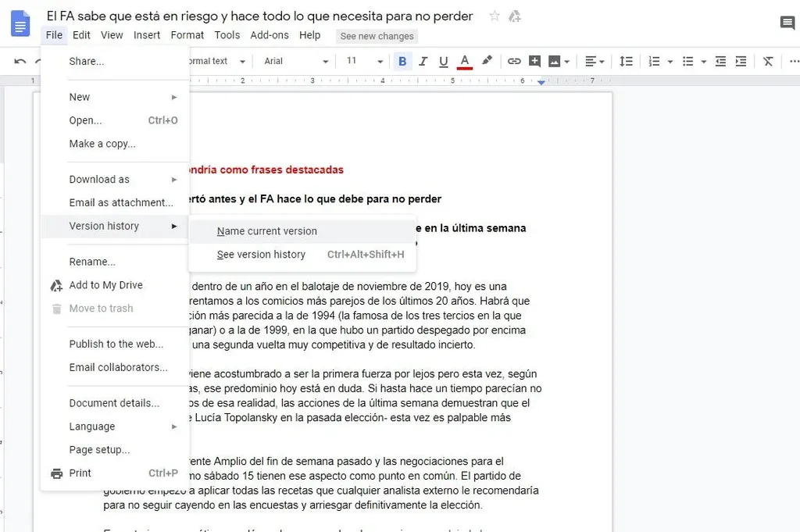Viewport: 800px width, 532px height.
Task: Click the add comment icon in toolbar
Action: (534, 61)
